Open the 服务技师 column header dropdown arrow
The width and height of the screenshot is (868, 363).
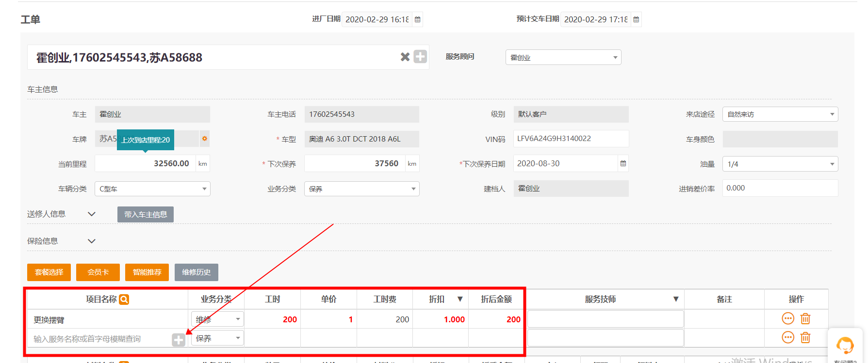pos(676,299)
